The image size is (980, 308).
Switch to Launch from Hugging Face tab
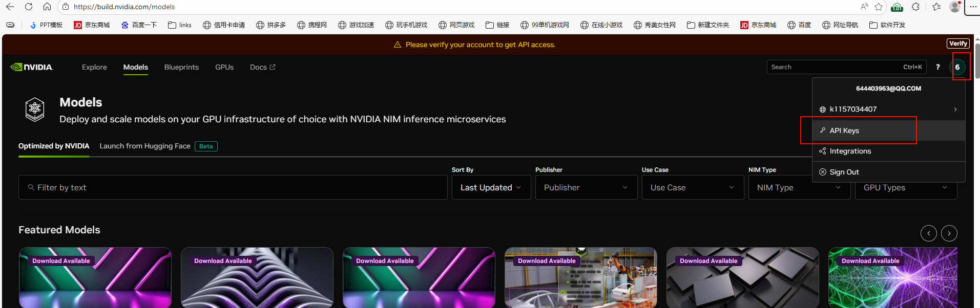pos(158,146)
